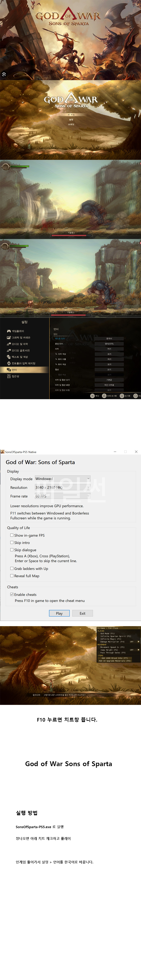This screenshot has height=980, width=141.
Task: Click Infinite Spartan Spirit (F2) cheat
Action: point(116,636)
